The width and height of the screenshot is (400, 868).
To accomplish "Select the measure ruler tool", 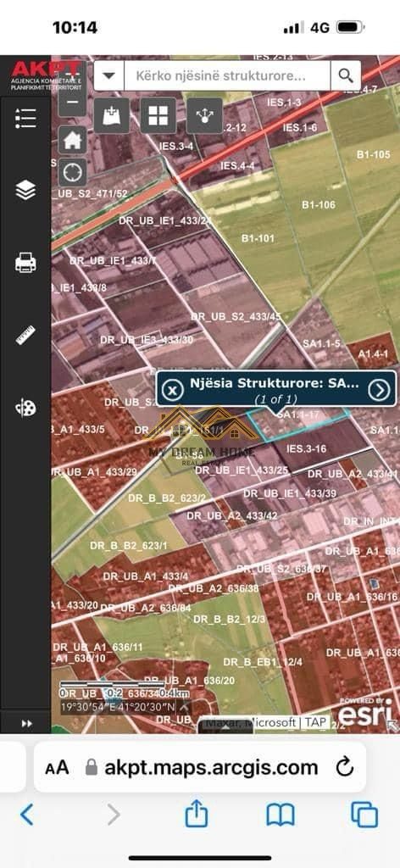I will tap(25, 336).
